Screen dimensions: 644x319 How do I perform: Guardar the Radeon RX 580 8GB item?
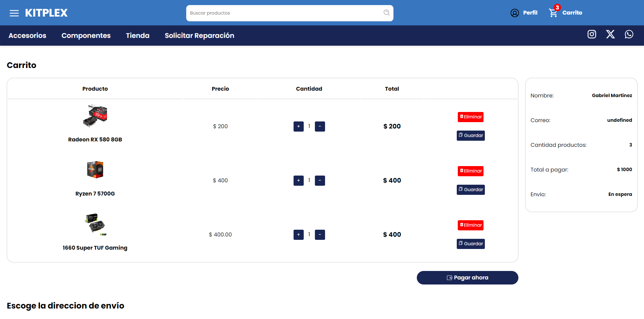471,136
